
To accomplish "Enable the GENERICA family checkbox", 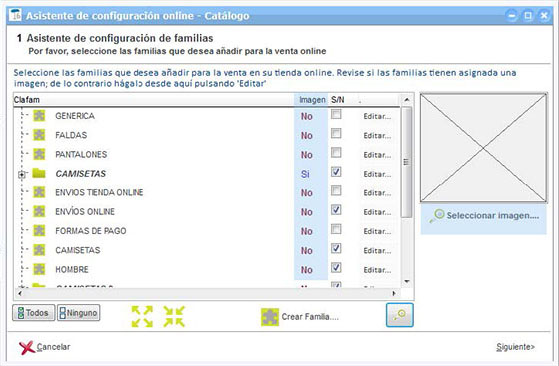I will pyautogui.click(x=336, y=114).
